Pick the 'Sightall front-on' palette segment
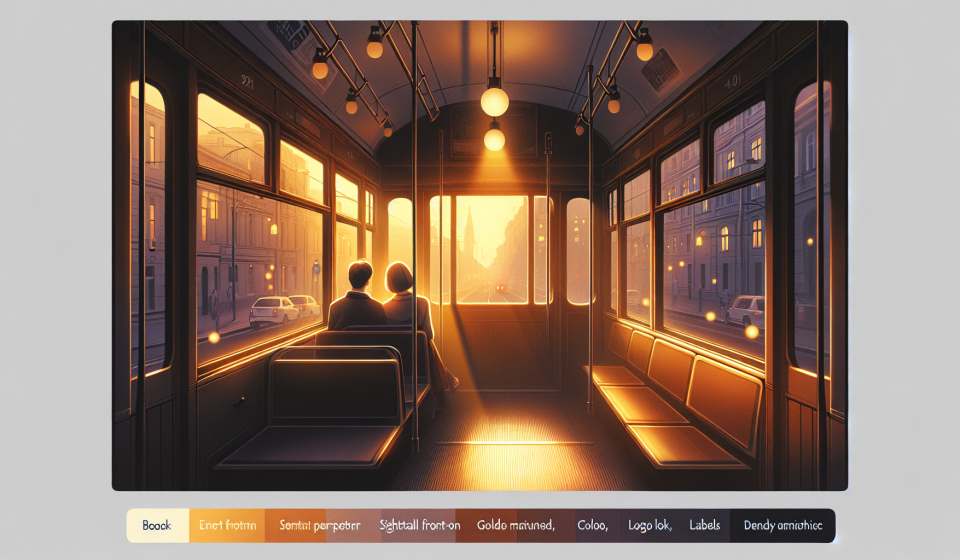960x560 pixels. 417,525
